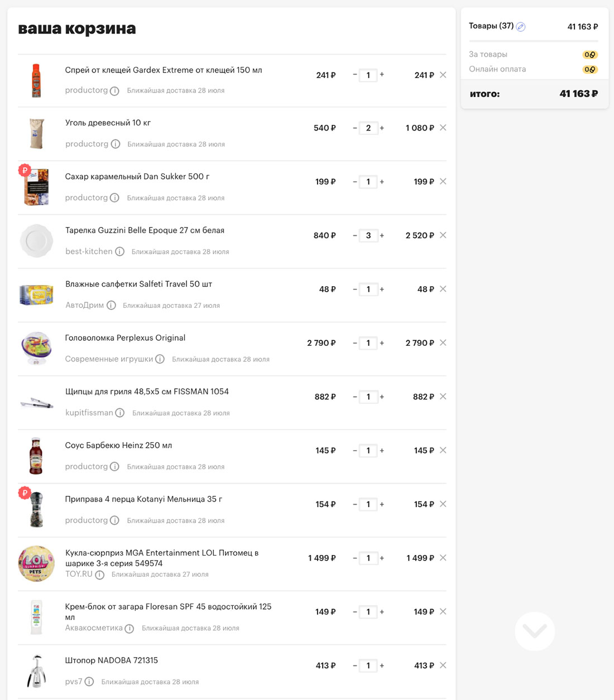The image size is (614, 700).
Task: Open Штопор NADOBA 721315 product page
Action: tap(112, 660)
